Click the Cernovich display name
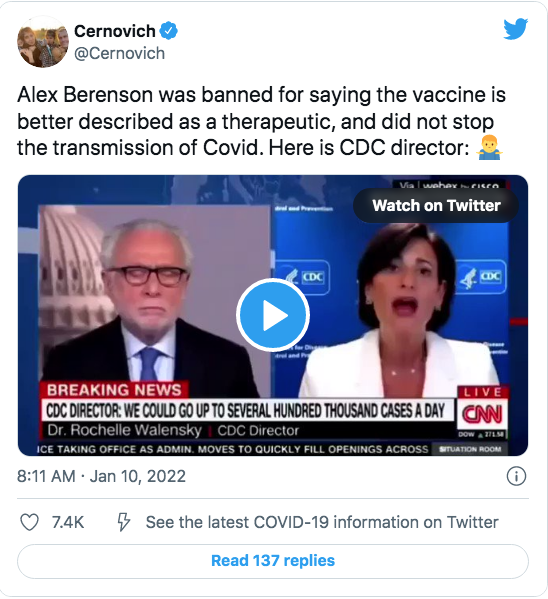The image size is (548, 599). 115,31
